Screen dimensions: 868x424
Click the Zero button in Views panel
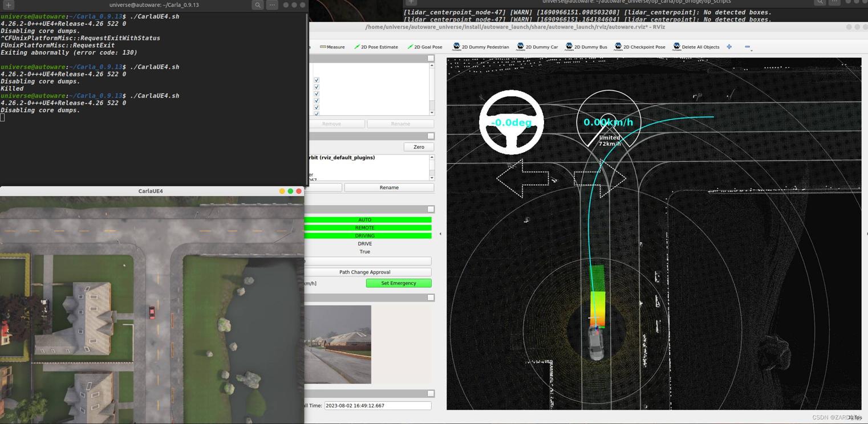coord(419,147)
